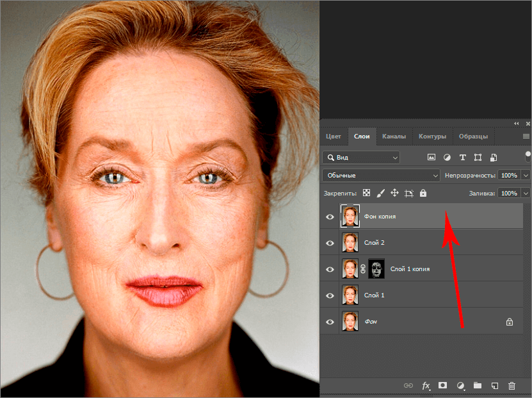
Task: Open the Контуры tab
Action: (x=432, y=137)
